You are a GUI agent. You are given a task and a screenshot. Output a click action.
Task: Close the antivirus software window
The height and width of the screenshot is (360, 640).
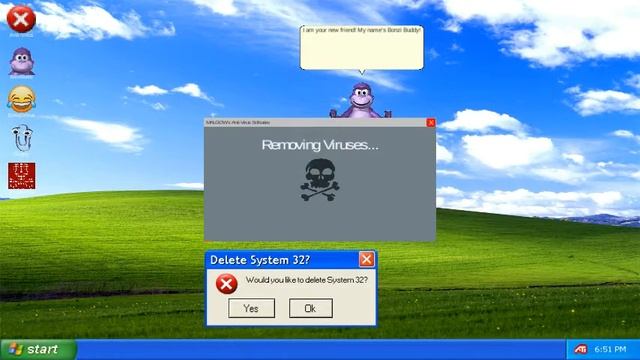click(431, 122)
